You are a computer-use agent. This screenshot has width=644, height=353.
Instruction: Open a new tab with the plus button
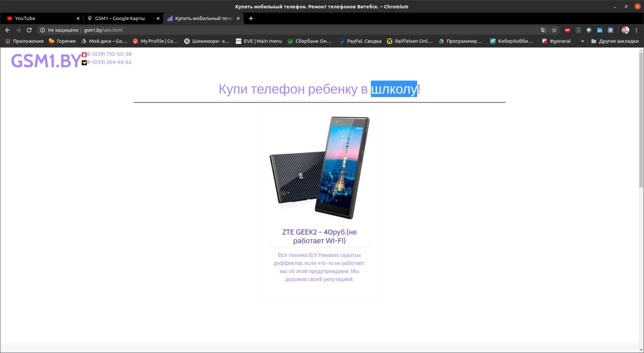[251, 19]
